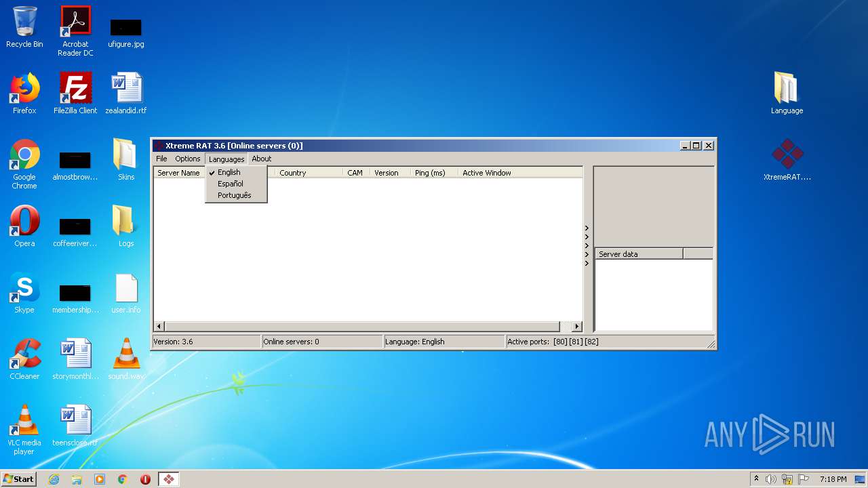
Task: Open the FileZilla Client desktop shortcut
Action: click(x=75, y=94)
